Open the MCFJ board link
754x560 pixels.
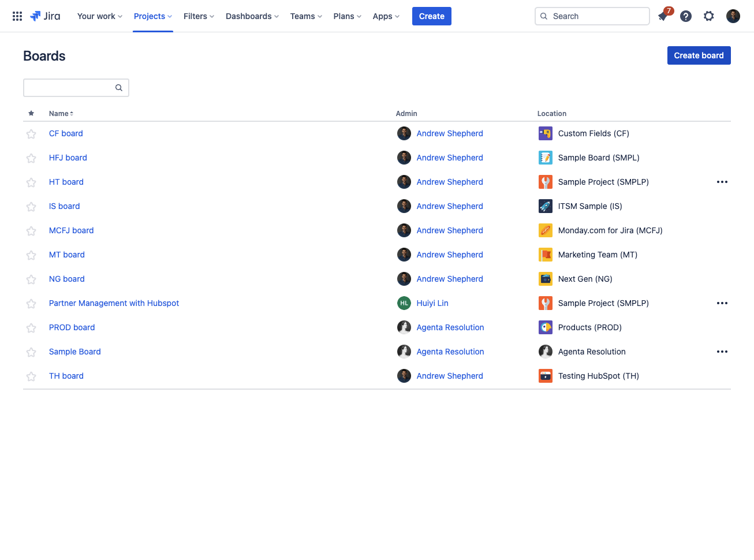click(71, 230)
